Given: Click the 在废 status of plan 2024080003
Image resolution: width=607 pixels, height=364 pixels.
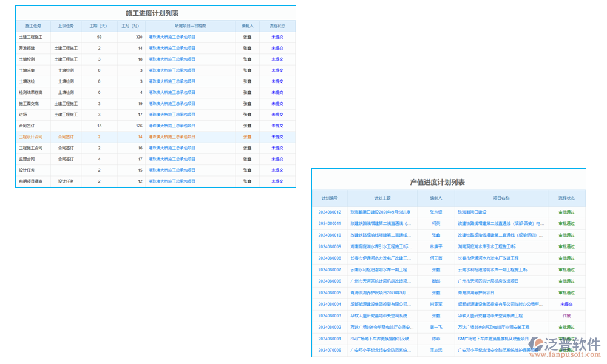Looking at the screenshot, I should tap(567, 315).
